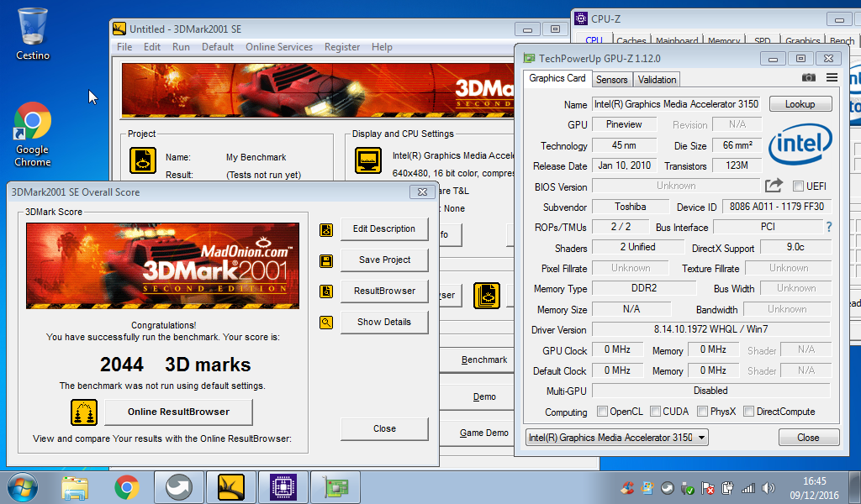Click the ResultBrowser document icon
The width and height of the screenshot is (861, 504).
[326, 291]
